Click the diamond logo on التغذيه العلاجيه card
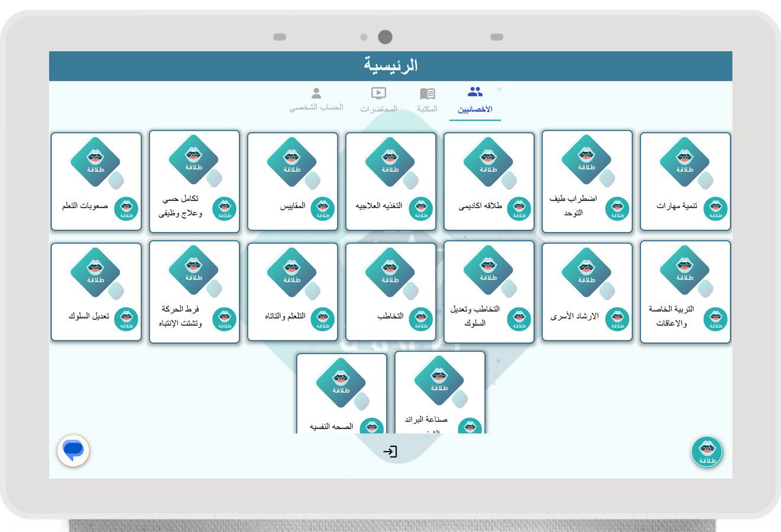781x532 pixels. [390, 162]
